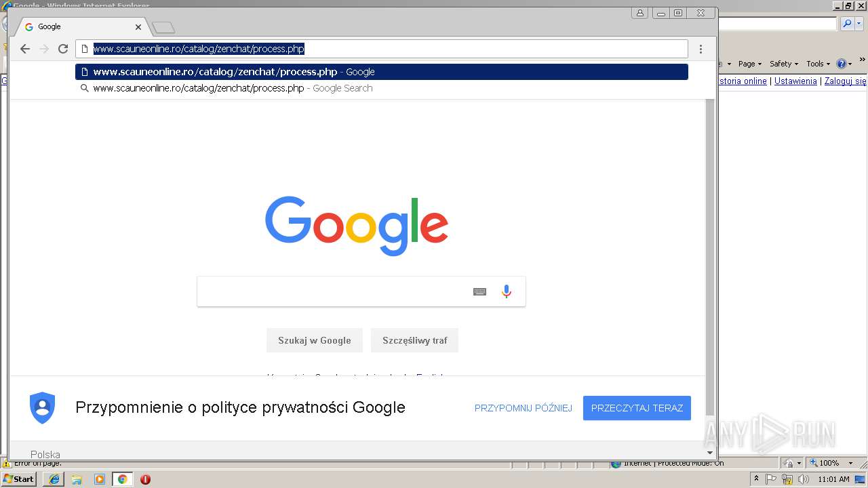The image size is (868, 488).
Task: Switch to Chrome taskbar button
Action: pos(122,479)
